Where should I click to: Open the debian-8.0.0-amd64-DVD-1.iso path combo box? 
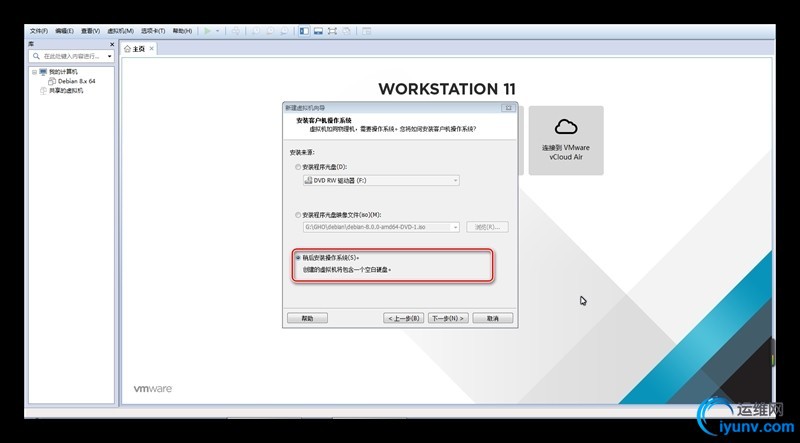(x=381, y=227)
